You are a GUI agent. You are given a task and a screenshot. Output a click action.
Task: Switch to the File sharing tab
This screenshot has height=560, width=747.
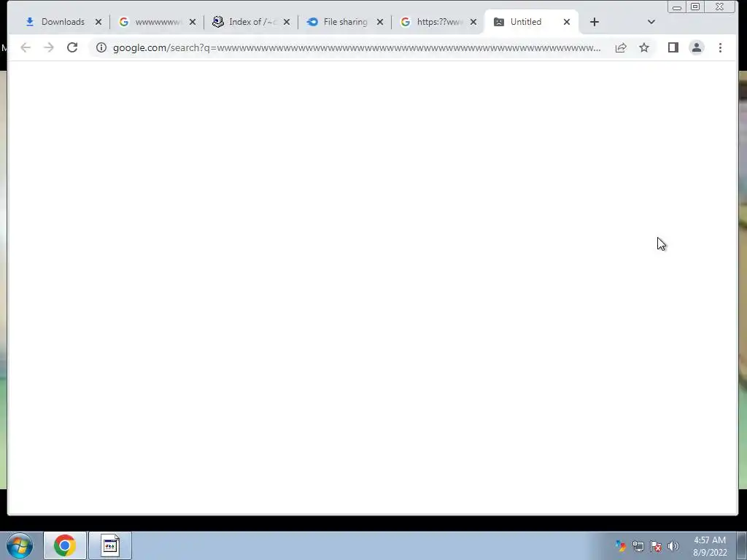(x=345, y=22)
